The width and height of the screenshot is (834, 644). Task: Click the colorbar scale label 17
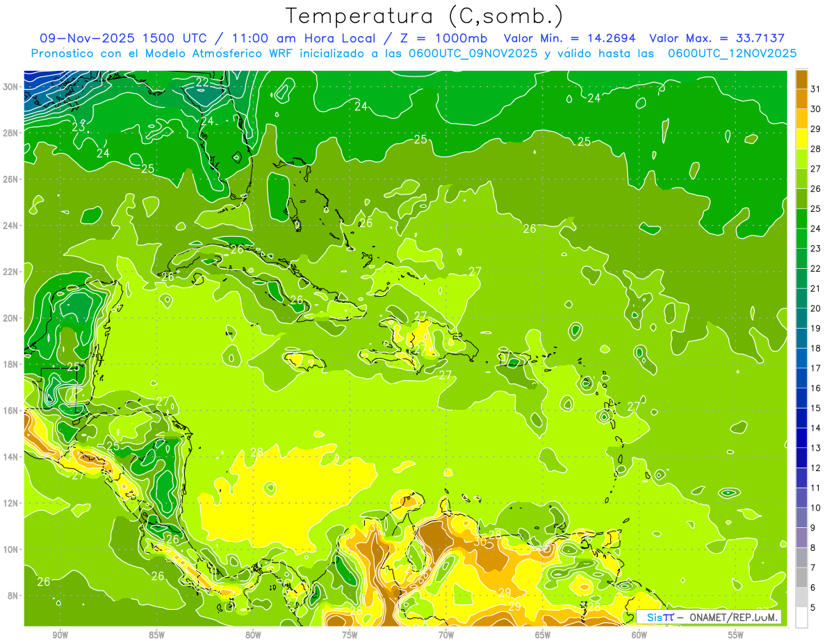(816, 368)
